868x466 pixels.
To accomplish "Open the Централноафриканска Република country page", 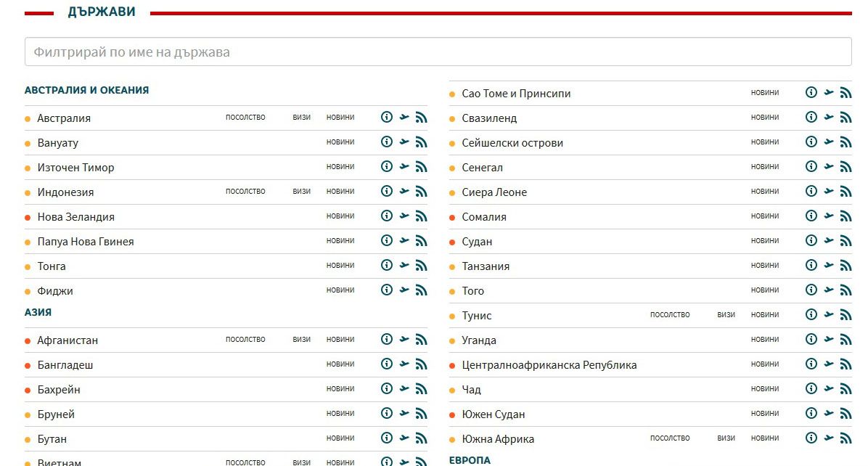I will tap(549, 365).
